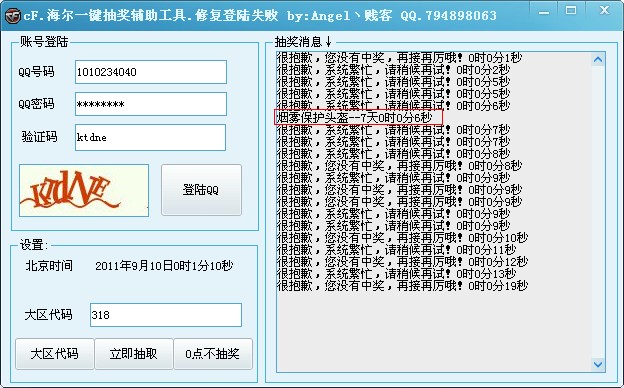
Task: Click the captcha image to refresh
Action: click(x=84, y=190)
